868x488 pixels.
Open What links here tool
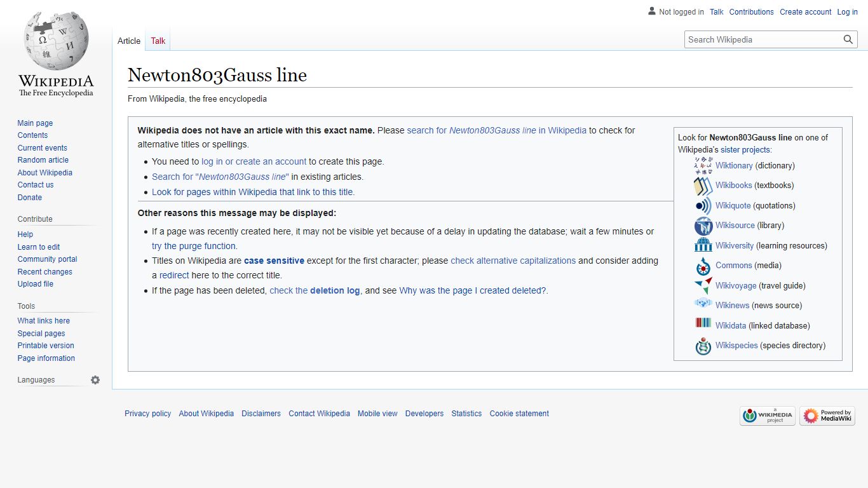pyautogui.click(x=44, y=321)
